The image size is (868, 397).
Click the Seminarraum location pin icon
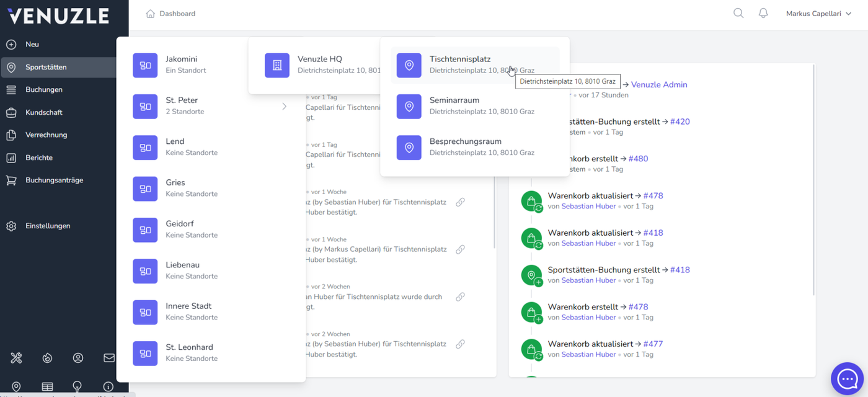409,107
